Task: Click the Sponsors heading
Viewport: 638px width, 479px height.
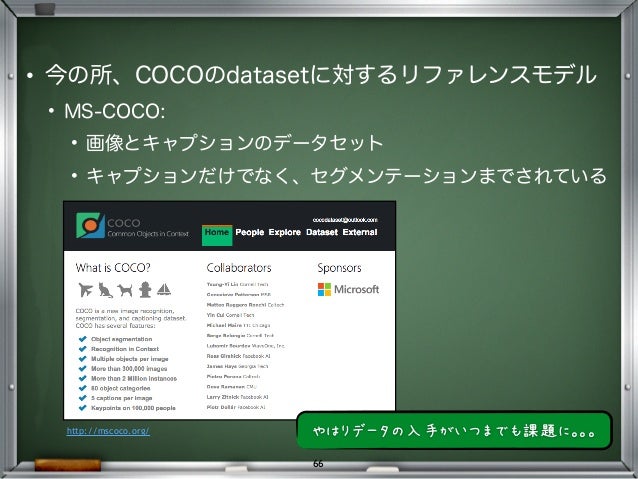Action: point(339,268)
